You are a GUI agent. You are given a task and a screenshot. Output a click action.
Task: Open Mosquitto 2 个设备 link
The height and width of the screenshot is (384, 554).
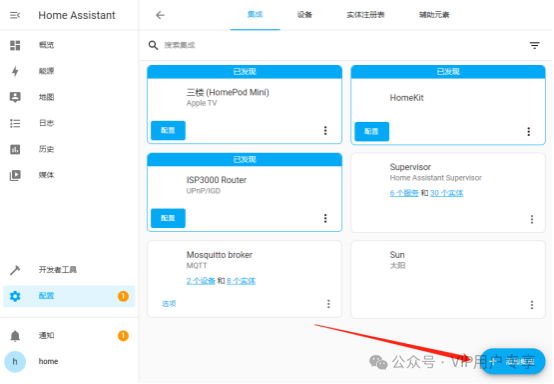[201, 281]
